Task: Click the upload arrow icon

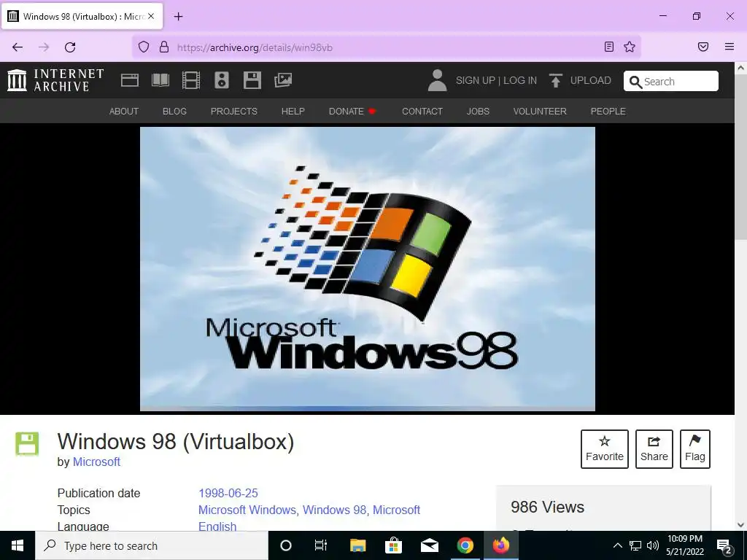Action: (x=555, y=80)
